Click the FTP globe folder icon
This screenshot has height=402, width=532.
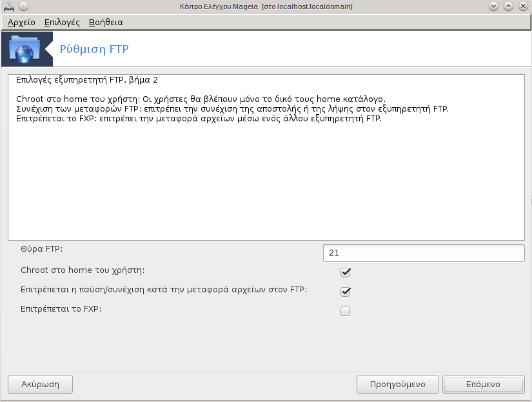point(25,49)
